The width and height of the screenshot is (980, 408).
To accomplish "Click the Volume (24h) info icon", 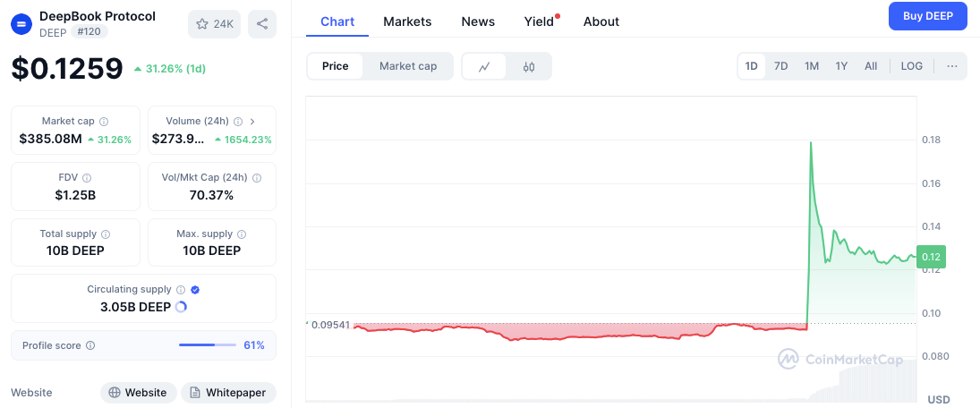I will click(x=239, y=121).
